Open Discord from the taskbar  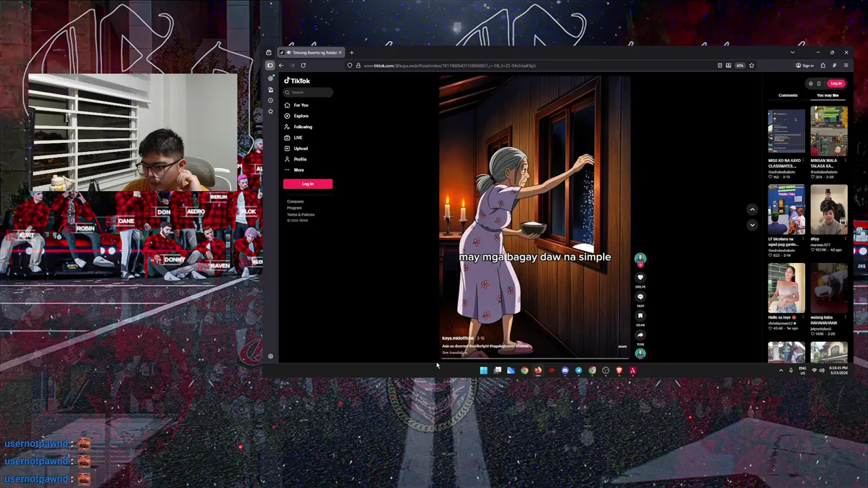coord(565,370)
